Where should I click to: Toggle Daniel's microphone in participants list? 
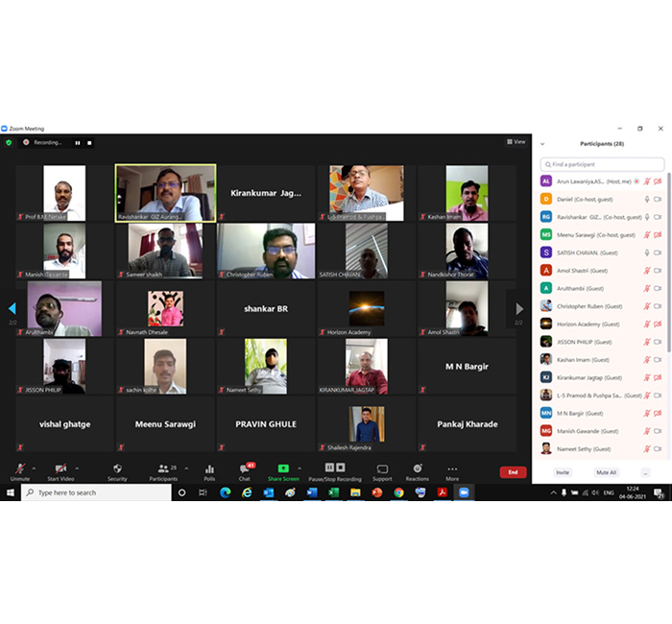pos(647,199)
